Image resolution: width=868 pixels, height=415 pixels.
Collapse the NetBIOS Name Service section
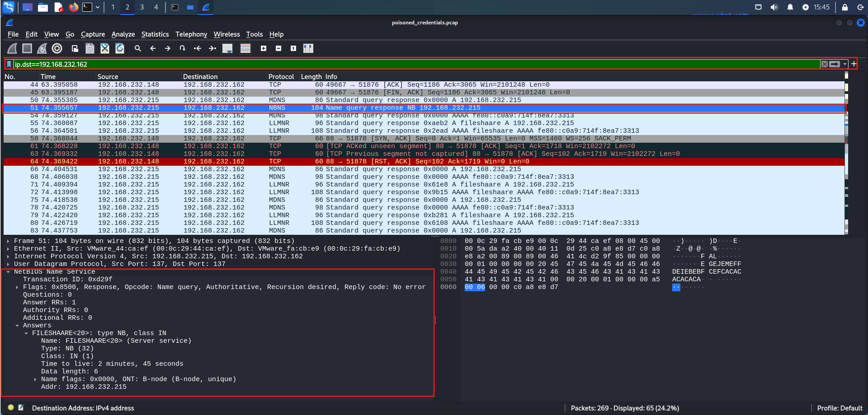pos(8,272)
